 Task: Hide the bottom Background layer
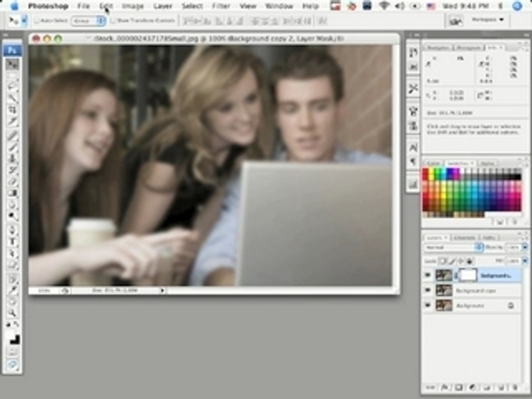coord(428,305)
